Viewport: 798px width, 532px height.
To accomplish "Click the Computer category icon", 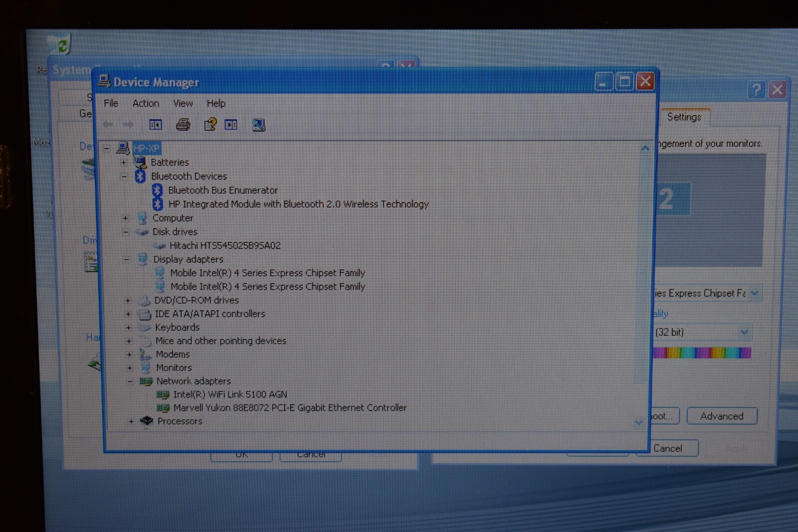I will pos(142,218).
